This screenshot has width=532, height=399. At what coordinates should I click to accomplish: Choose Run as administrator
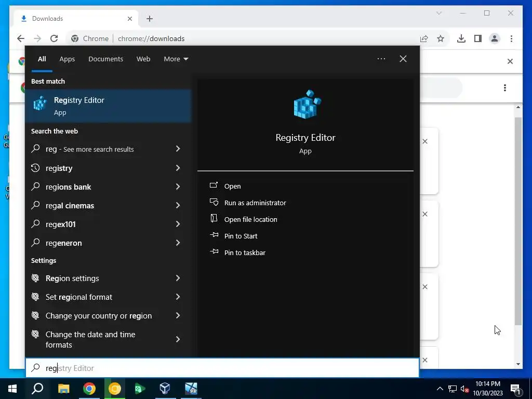[x=255, y=203]
